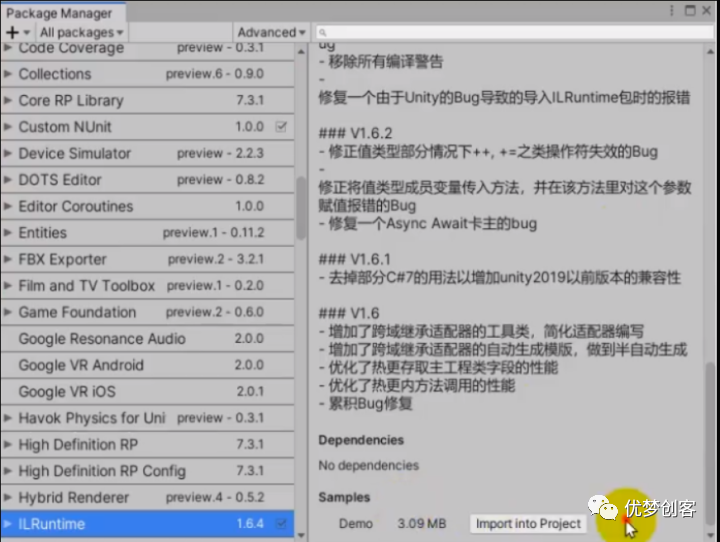Viewport: 720px width, 542px height.
Task: Select the Game Foundation package
Action: tap(147, 312)
